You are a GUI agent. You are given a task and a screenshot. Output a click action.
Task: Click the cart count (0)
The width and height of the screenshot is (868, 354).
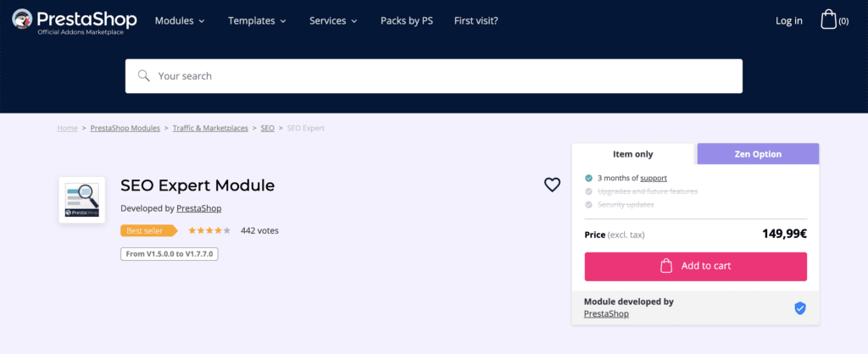tap(843, 21)
